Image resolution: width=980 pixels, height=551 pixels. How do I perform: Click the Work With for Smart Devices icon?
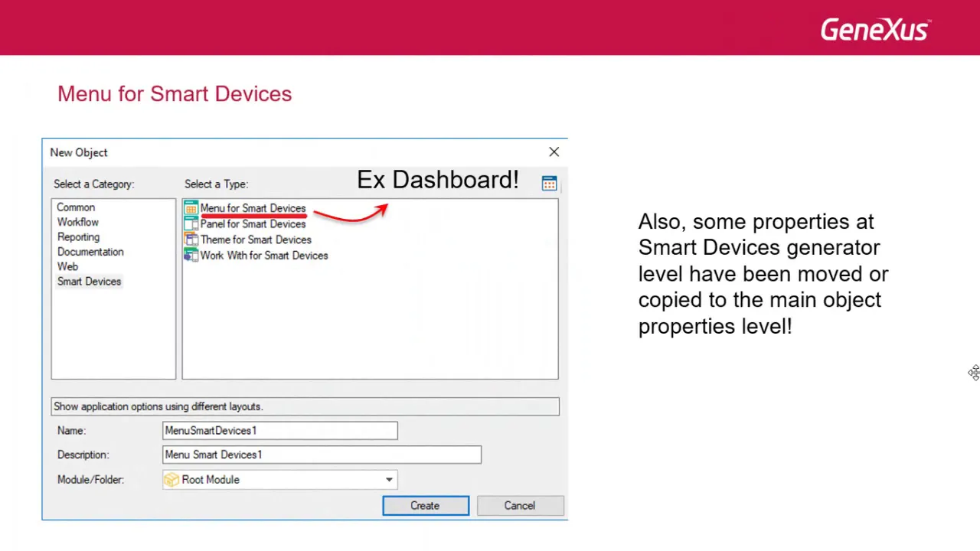(191, 256)
